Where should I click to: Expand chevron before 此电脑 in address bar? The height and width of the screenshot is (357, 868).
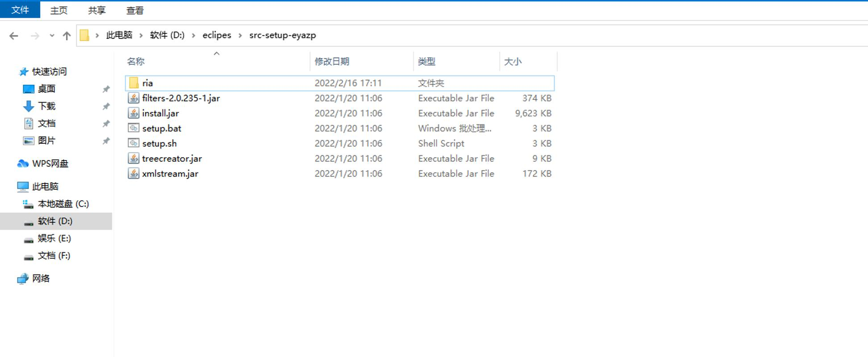pyautogui.click(x=97, y=35)
